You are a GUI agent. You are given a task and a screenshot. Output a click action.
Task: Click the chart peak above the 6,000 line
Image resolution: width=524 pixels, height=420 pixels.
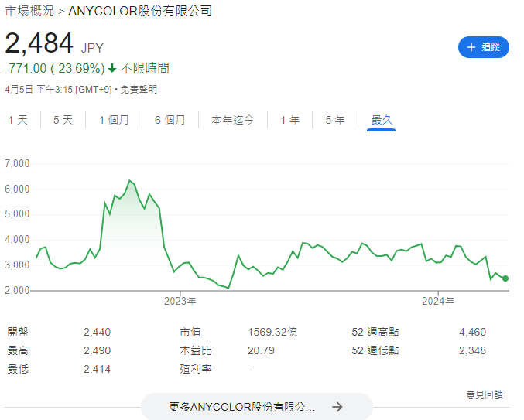[129, 181]
